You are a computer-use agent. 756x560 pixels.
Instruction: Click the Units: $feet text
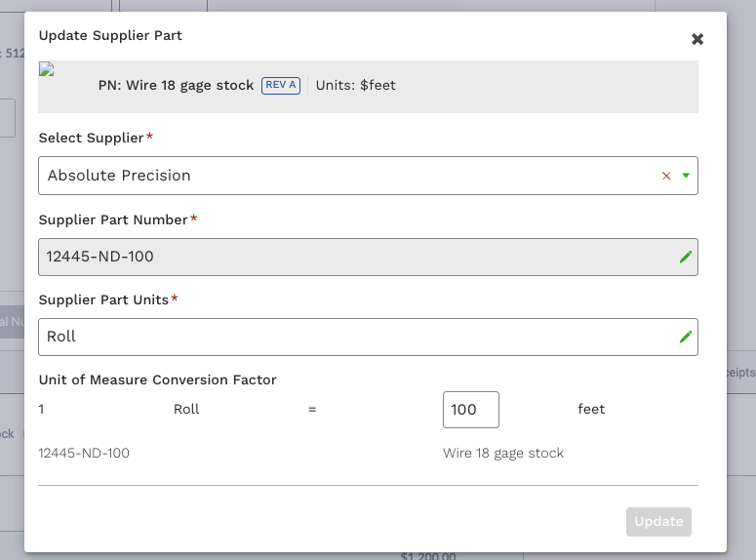(356, 86)
